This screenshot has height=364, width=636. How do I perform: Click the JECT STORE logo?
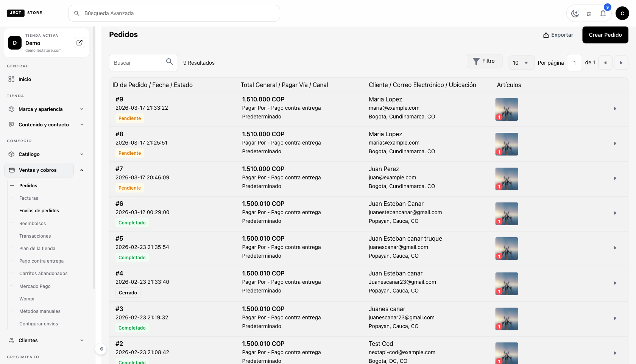coord(25,13)
